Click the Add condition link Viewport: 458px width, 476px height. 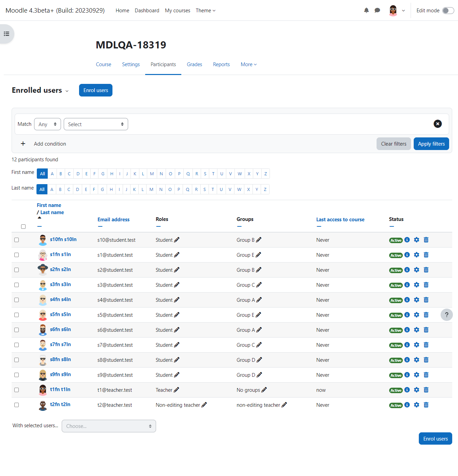(x=50, y=144)
